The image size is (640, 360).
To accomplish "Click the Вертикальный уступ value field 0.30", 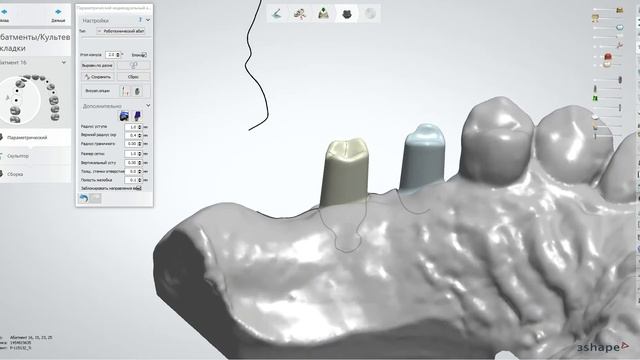I will click(x=133, y=162).
